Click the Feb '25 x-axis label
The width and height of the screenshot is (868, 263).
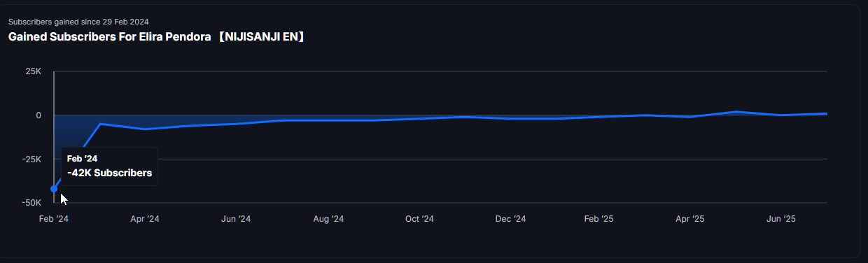coord(598,219)
